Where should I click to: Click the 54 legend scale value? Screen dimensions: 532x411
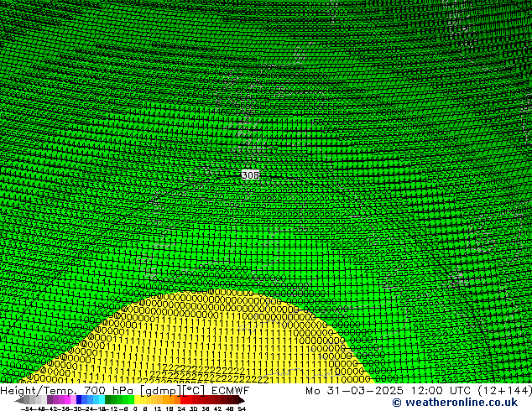[x=242, y=409]
